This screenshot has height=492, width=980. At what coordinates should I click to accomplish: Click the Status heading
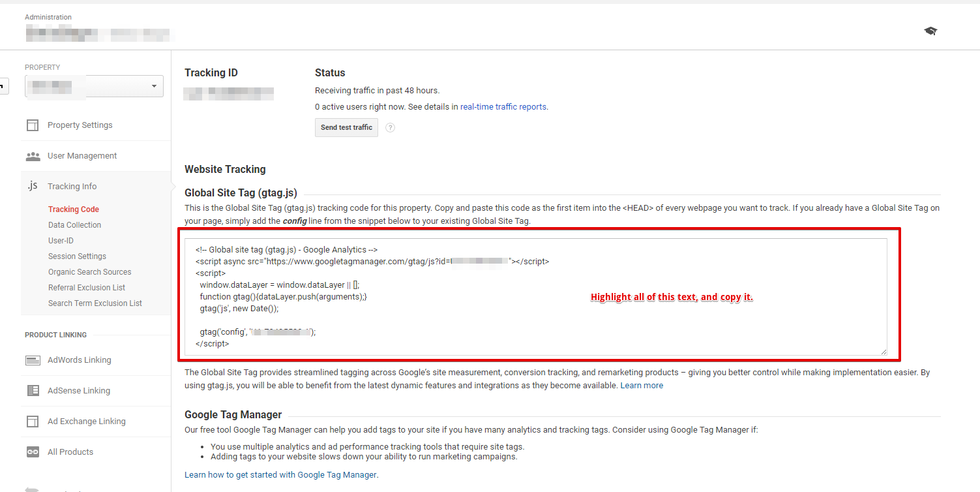[x=330, y=73]
